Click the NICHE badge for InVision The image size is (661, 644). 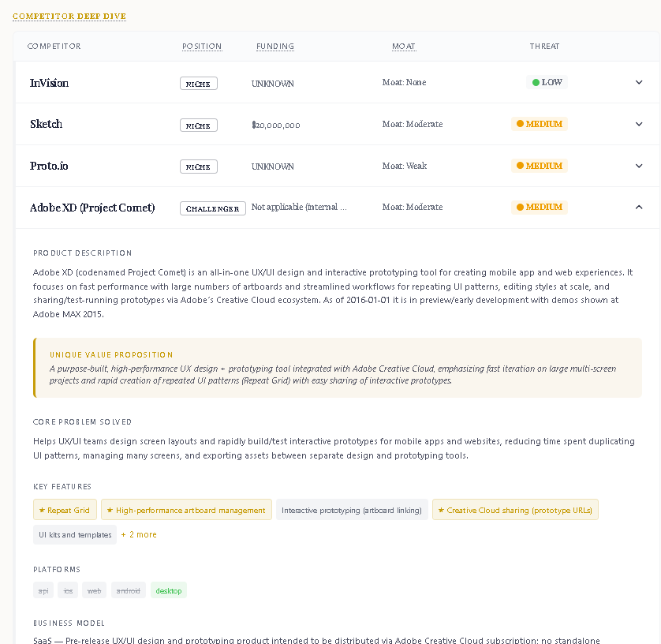(x=198, y=84)
